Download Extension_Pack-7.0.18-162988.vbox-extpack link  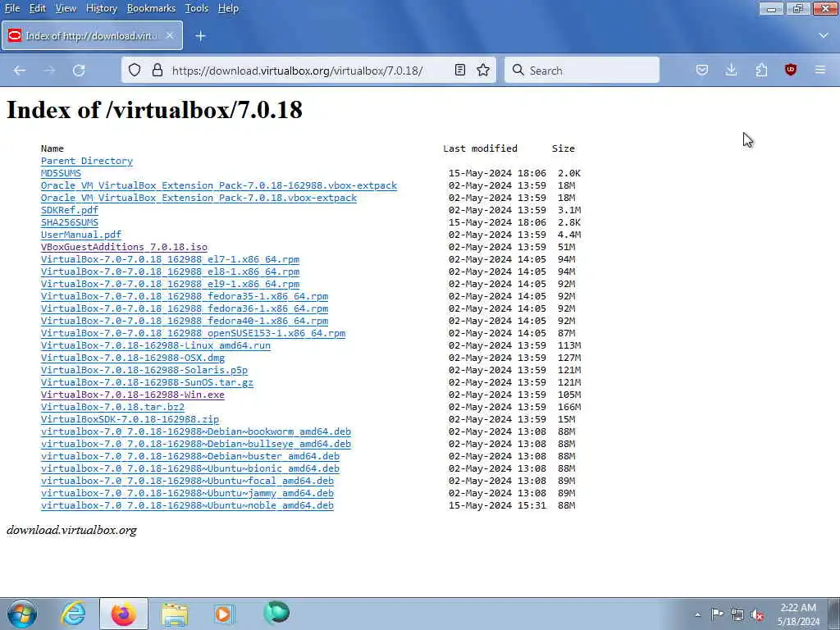[x=219, y=185]
